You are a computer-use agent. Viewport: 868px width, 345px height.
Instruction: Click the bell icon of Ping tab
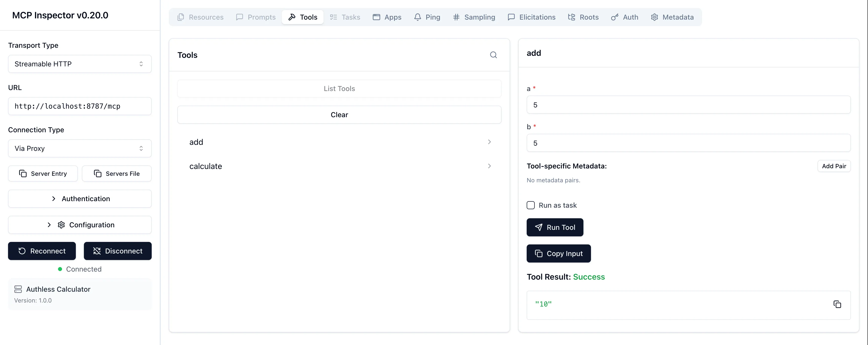click(x=417, y=17)
